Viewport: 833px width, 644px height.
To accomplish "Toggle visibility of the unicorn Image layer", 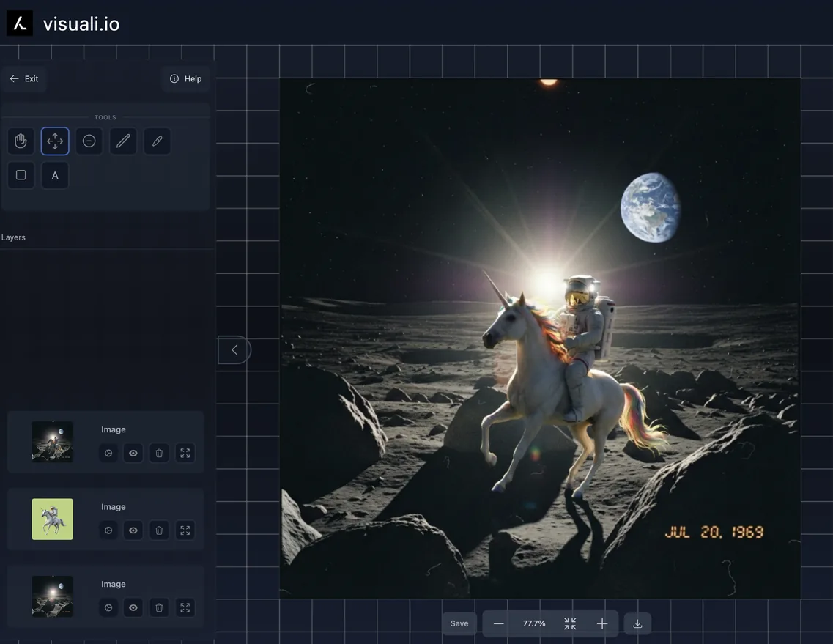I will (133, 530).
